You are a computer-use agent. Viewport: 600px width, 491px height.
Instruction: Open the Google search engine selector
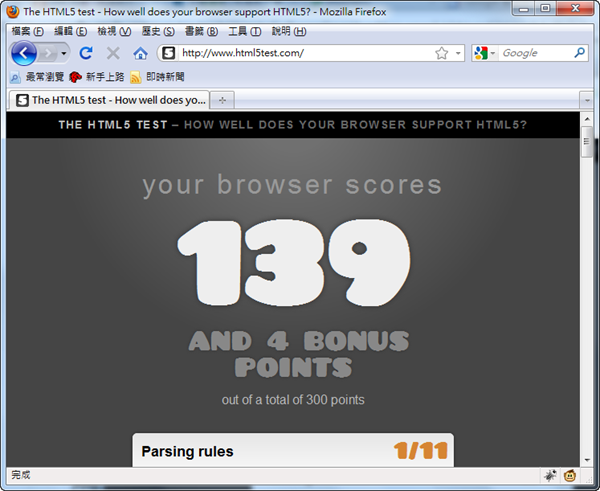coord(484,53)
